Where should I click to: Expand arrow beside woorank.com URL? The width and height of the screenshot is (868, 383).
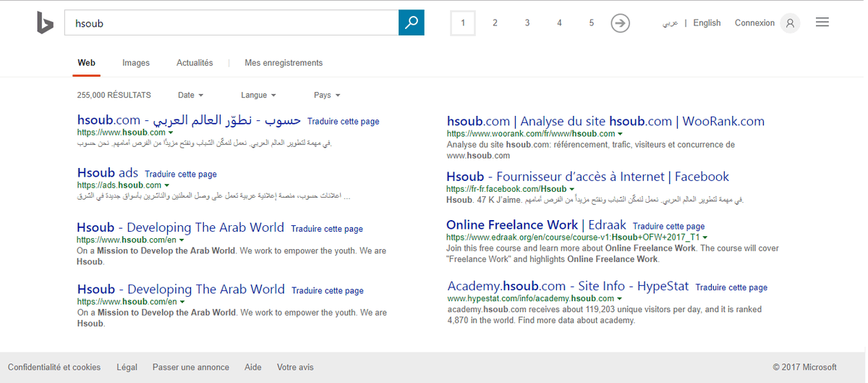[x=621, y=134]
